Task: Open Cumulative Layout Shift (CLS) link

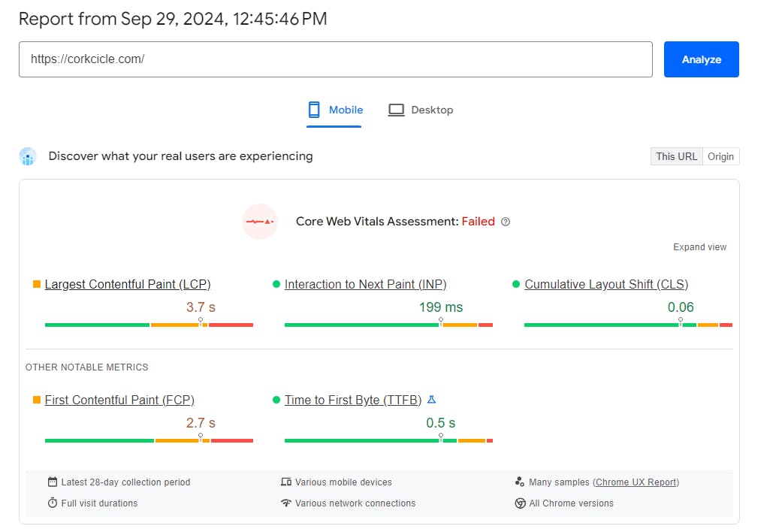Action: [x=606, y=284]
